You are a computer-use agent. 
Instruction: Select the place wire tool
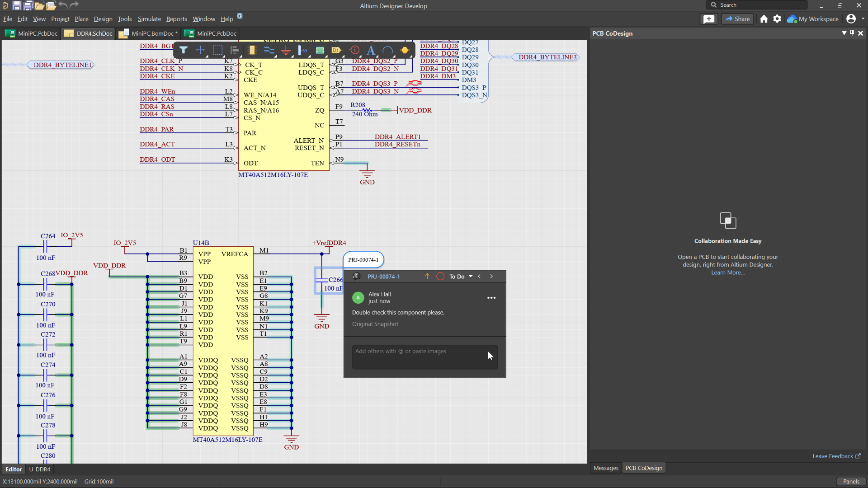coord(269,50)
